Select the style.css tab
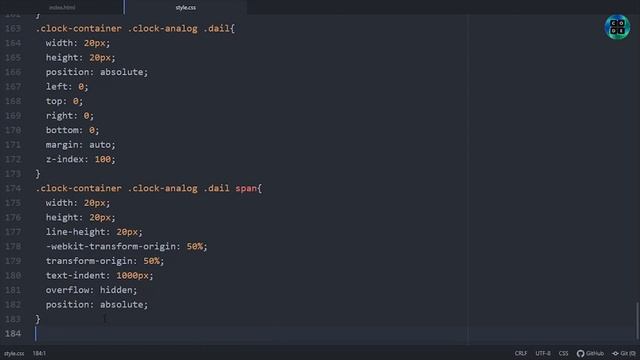 pos(186,7)
